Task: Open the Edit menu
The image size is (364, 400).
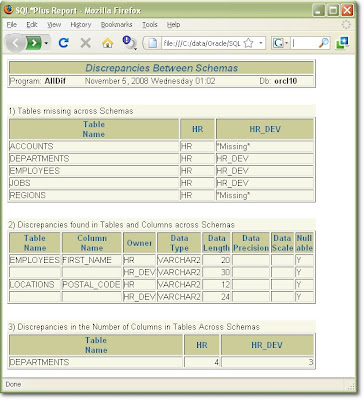Action: point(32,25)
